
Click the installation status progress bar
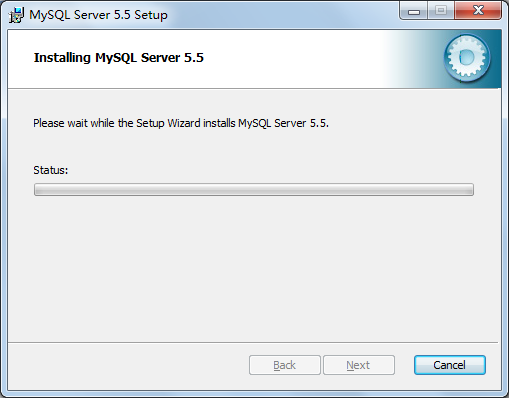[x=254, y=189]
